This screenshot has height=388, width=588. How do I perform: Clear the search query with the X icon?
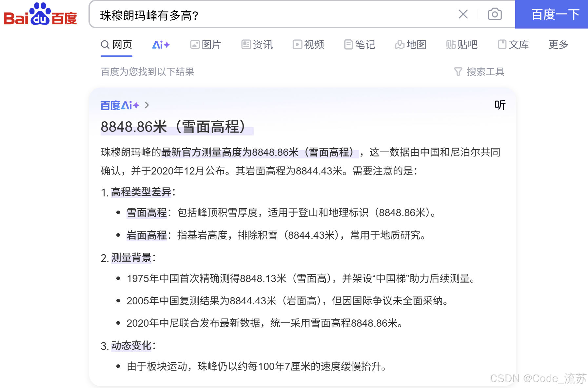463,14
